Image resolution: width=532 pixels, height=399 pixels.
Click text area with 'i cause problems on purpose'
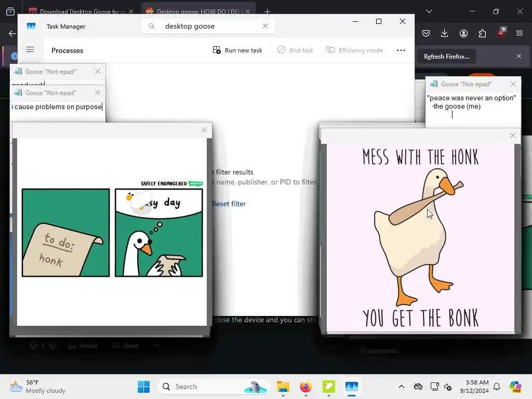57,107
